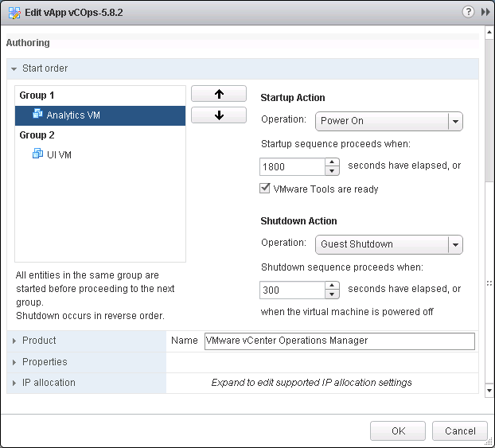Image resolution: width=495 pixels, height=448 pixels.
Task: Increase startup seconds with stepper up arrow
Action: click(x=333, y=162)
